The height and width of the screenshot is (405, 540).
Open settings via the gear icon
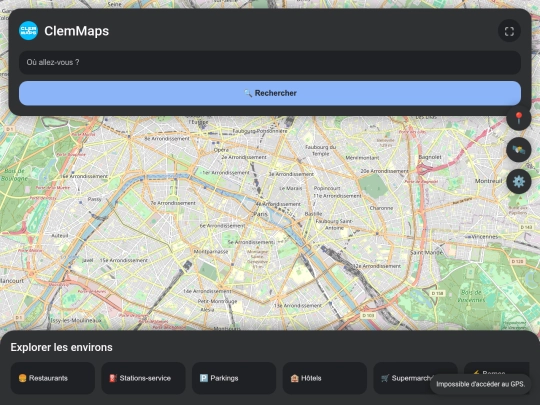pyautogui.click(x=519, y=181)
